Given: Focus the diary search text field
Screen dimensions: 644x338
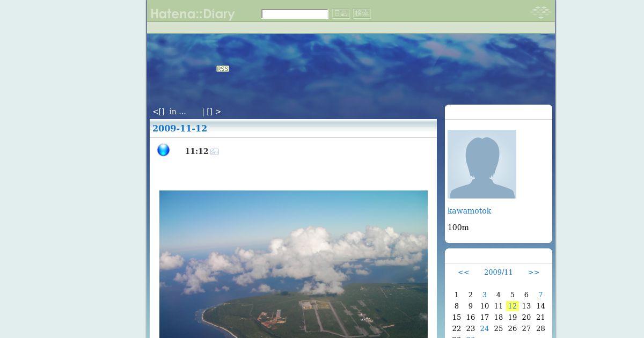Looking at the screenshot, I should pyautogui.click(x=295, y=14).
